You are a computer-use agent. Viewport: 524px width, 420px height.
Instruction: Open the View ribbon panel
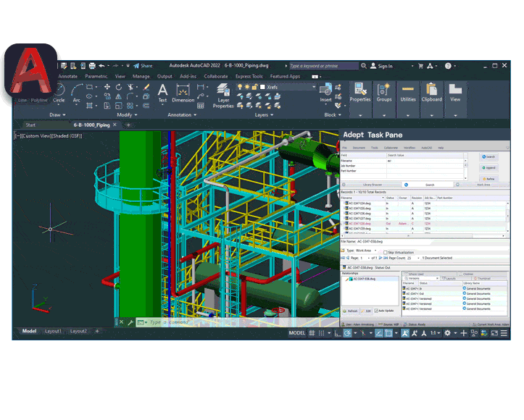tap(455, 99)
